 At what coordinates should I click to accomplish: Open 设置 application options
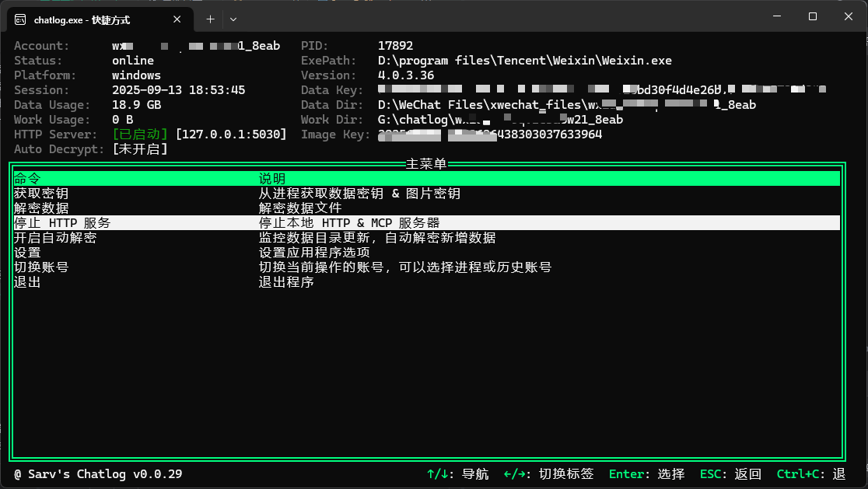[x=27, y=253]
